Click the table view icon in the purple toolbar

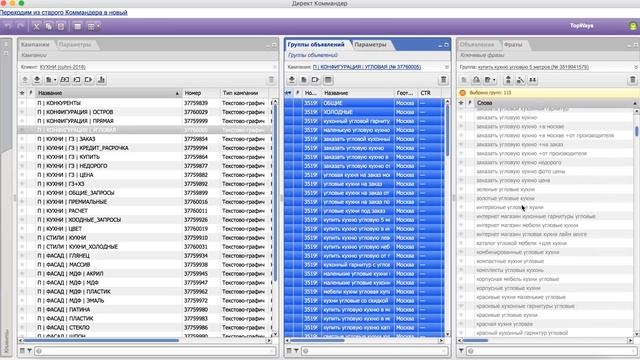coord(77,27)
